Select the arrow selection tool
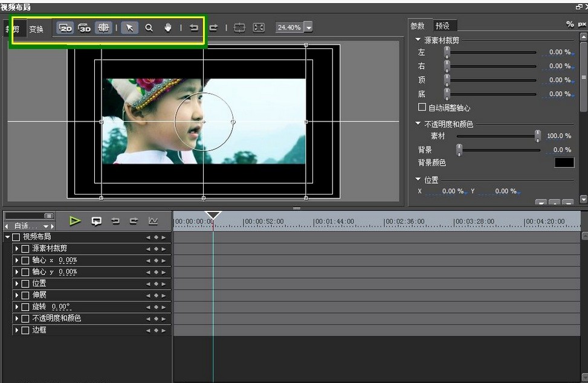The width and height of the screenshot is (588, 383). coord(129,27)
